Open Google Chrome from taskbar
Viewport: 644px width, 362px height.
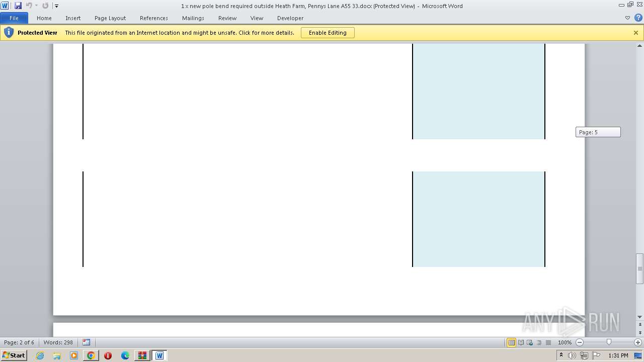[x=91, y=355]
